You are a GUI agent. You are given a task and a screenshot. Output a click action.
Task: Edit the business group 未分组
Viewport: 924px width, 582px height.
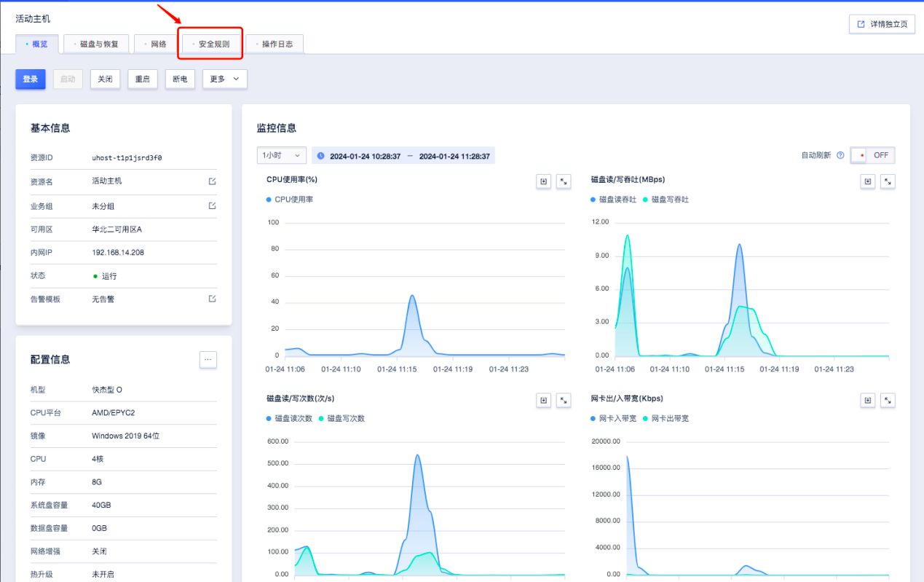pyautogui.click(x=212, y=206)
